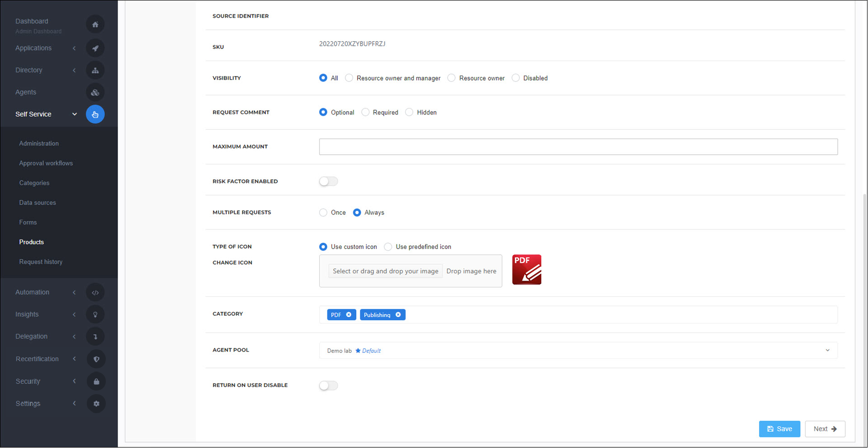
Task: Click the Insights lightbulb icon
Action: click(x=95, y=315)
